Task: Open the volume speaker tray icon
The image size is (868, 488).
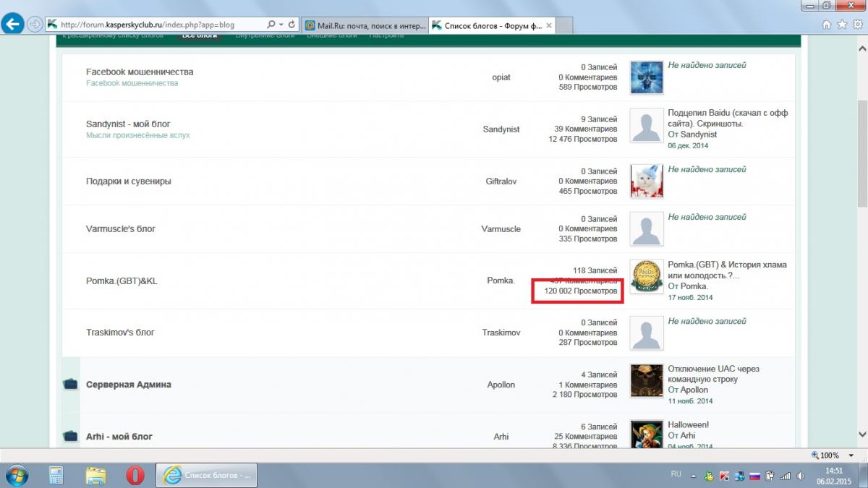Action: pos(799,476)
